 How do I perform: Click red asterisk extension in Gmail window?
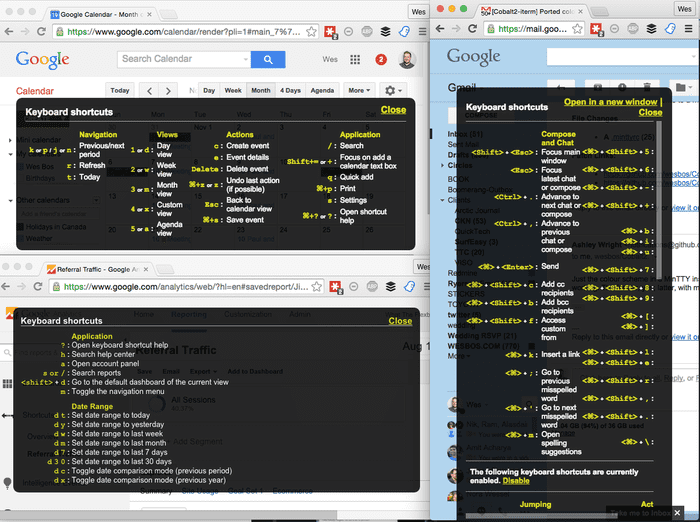click(596, 29)
